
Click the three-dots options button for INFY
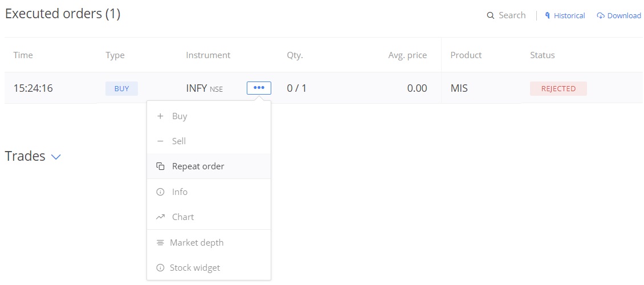click(x=259, y=88)
